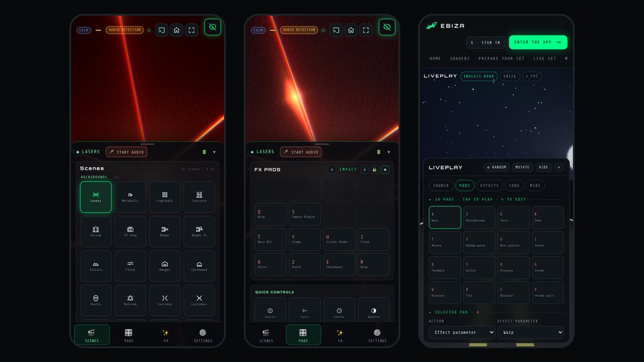The image size is (644, 362).
Task: Toggle Audio Detection pill in middle phone
Action: 299,30
